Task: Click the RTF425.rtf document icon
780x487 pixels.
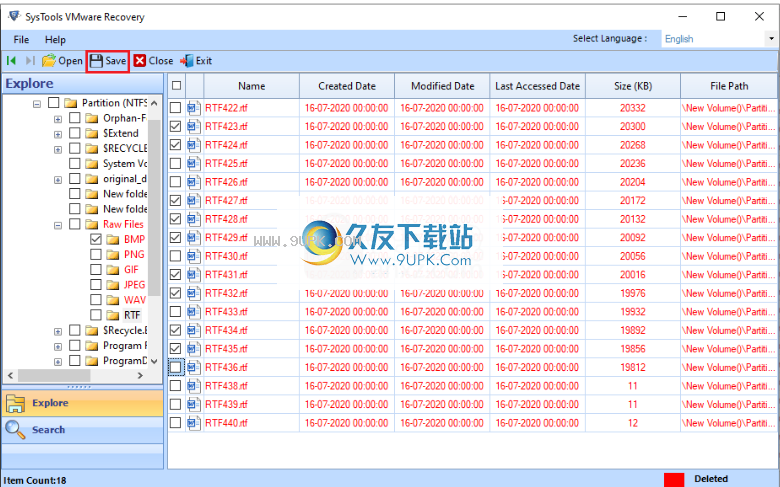Action: coord(194,164)
